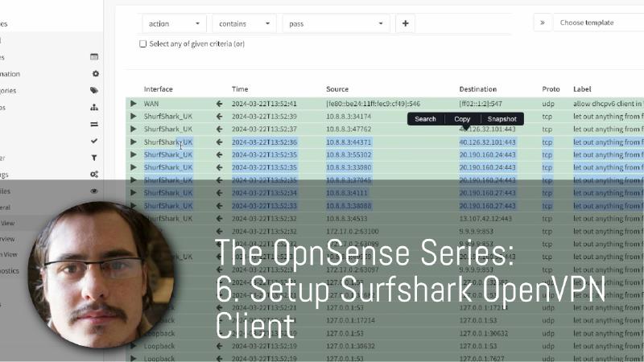Click the gear icon beside 'nation'
The image size is (644, 362).
click(95, 74)
